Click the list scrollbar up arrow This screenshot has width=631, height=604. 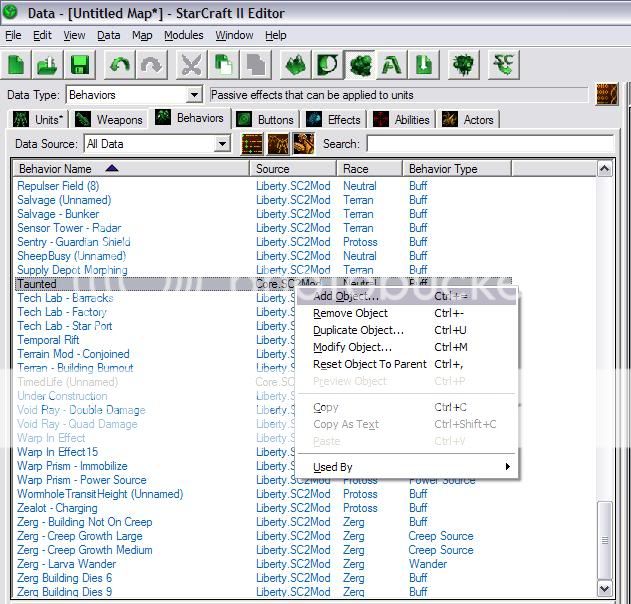604,169
